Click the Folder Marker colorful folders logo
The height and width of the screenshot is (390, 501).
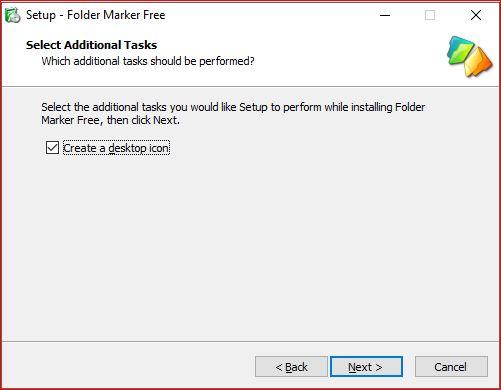pos(469,56)
